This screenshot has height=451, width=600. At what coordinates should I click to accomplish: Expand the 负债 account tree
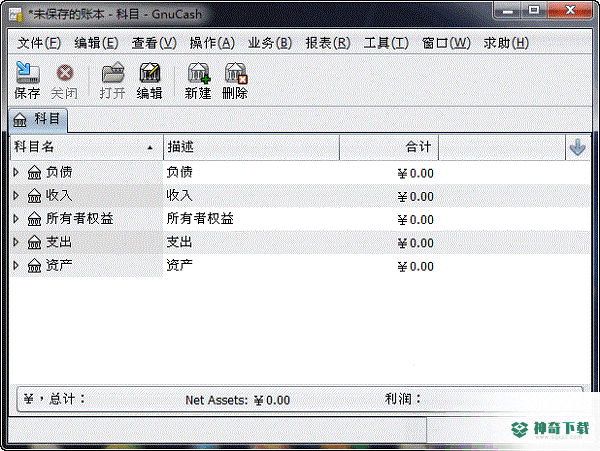(x=16, y=173)
